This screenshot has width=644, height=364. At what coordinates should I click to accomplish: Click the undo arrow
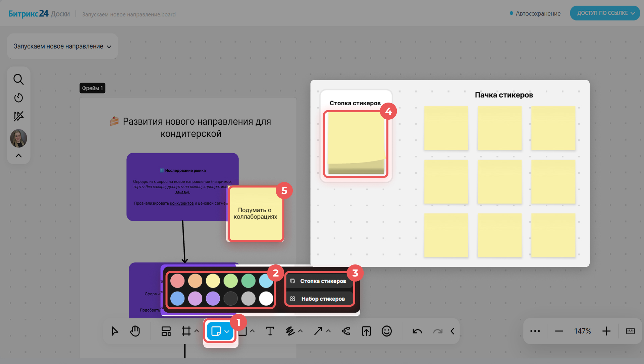417,331
